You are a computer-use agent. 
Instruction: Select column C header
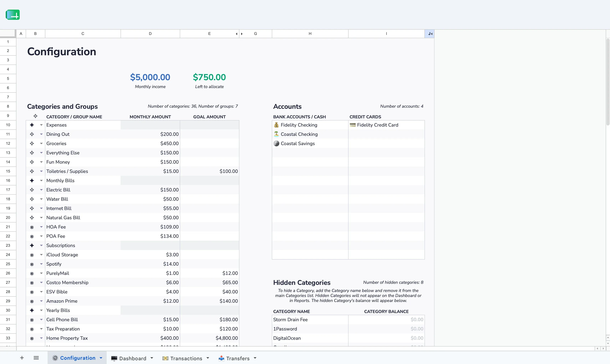pyautogui.click(x=83, y=34)
